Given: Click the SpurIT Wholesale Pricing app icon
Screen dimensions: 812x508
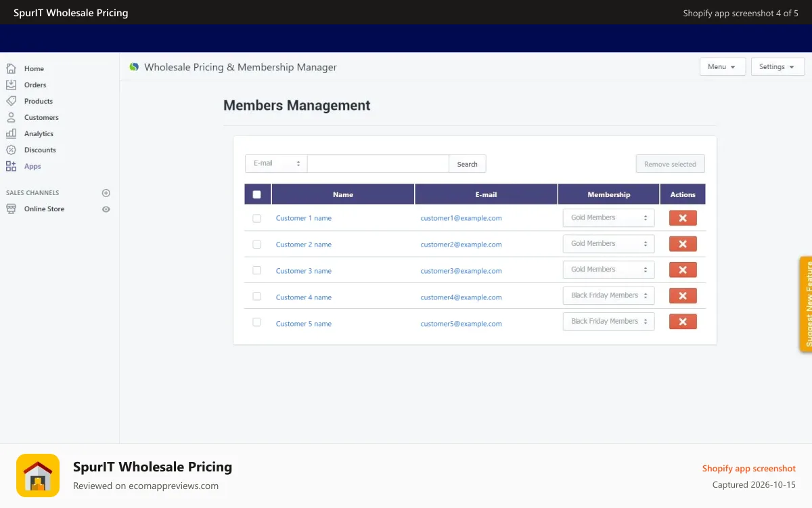Looking at the screenshot, I should click(38, 475).
